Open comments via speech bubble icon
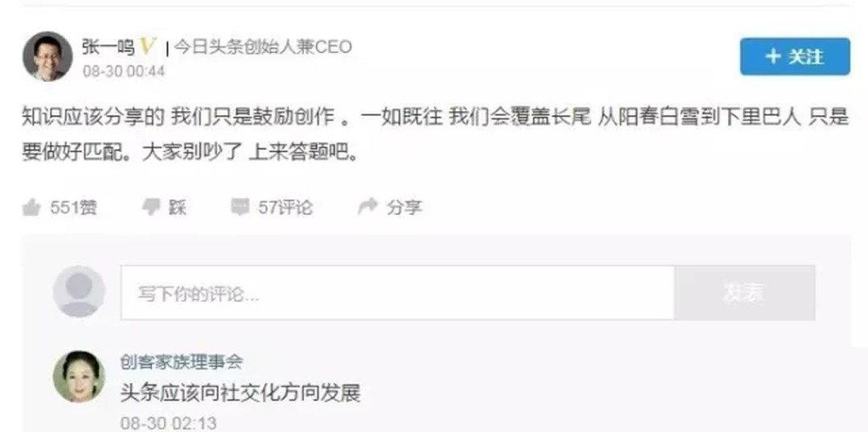 (240, 207)
